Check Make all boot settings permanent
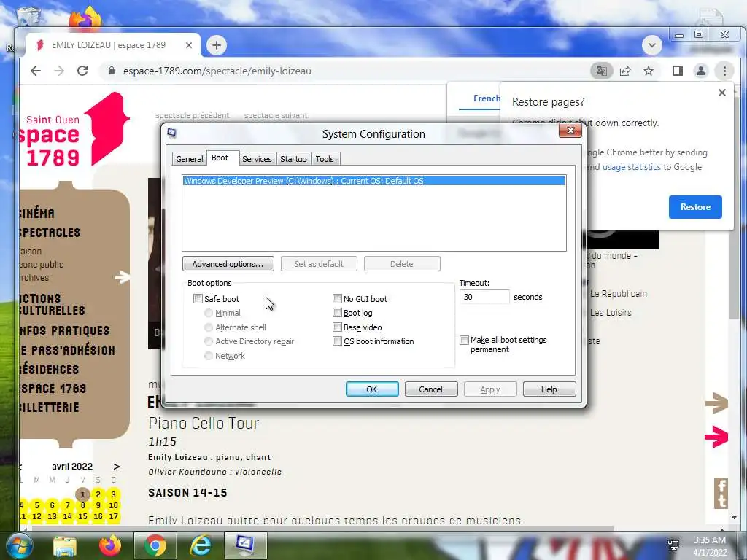This screenshot has height=560, width=747. tap(464, 340)
